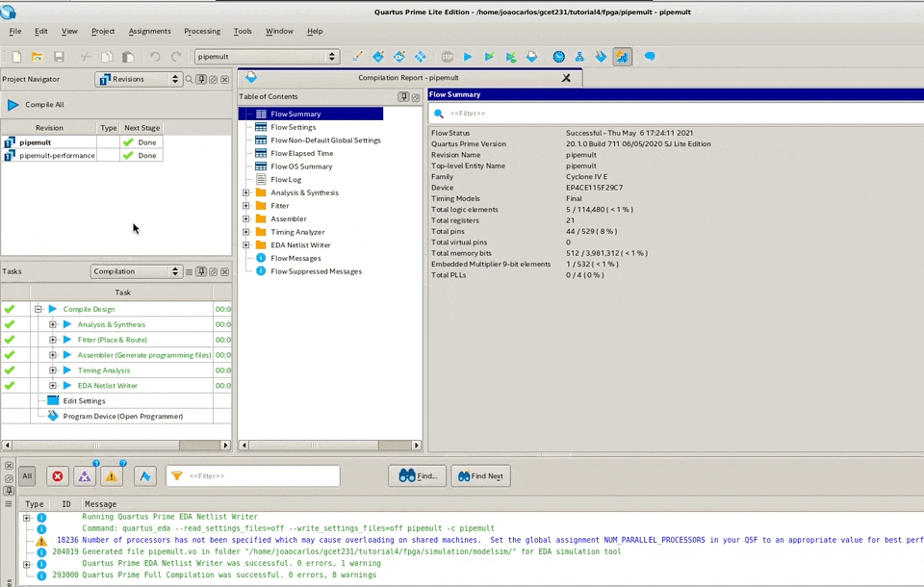Click the funnel icon in messages filter
This screenshot has width=924, height=587.
[177, 475]
